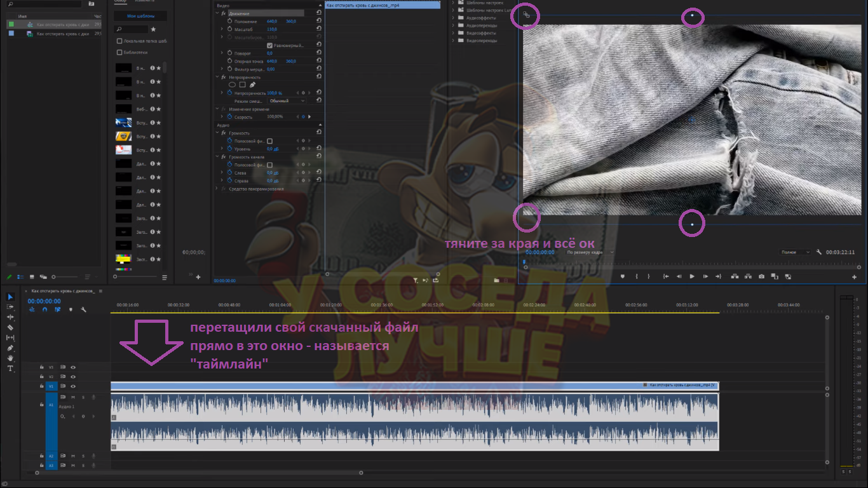Screen dimensions: 868x488
Task: Export frame with camera icon
Action: [761, 276]
